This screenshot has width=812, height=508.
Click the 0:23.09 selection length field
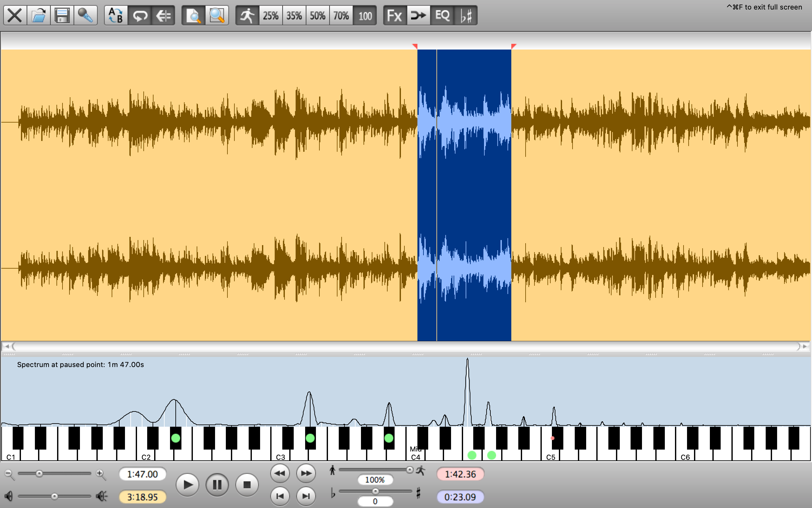click(x=460, y=497)
